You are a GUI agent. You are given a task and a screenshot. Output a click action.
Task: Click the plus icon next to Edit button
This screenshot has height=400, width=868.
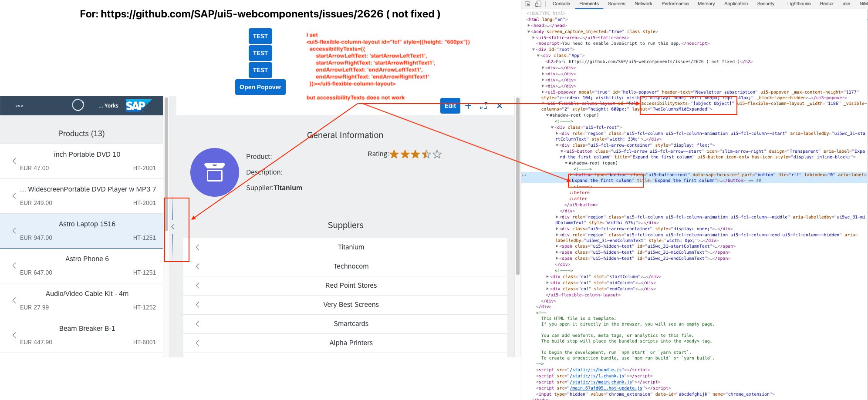[x=468, y=106]
